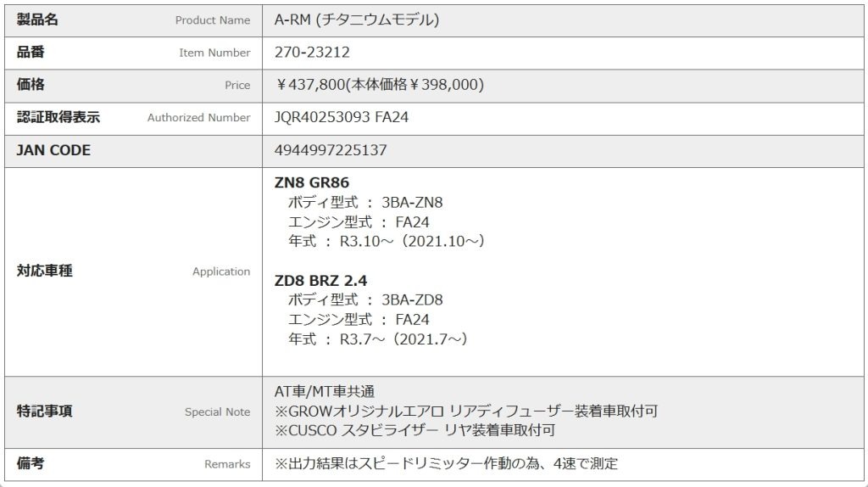
Task: Click the body type line 3BA-ZN8
Action: 365,203
